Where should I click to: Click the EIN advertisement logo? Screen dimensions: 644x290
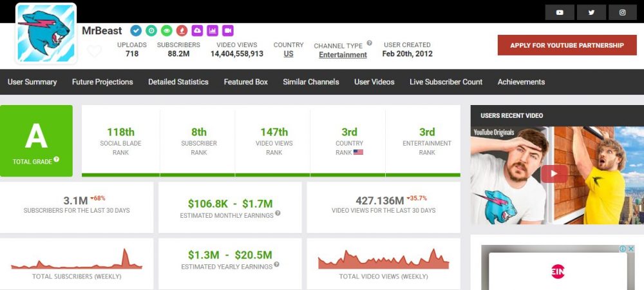point(558,271)
